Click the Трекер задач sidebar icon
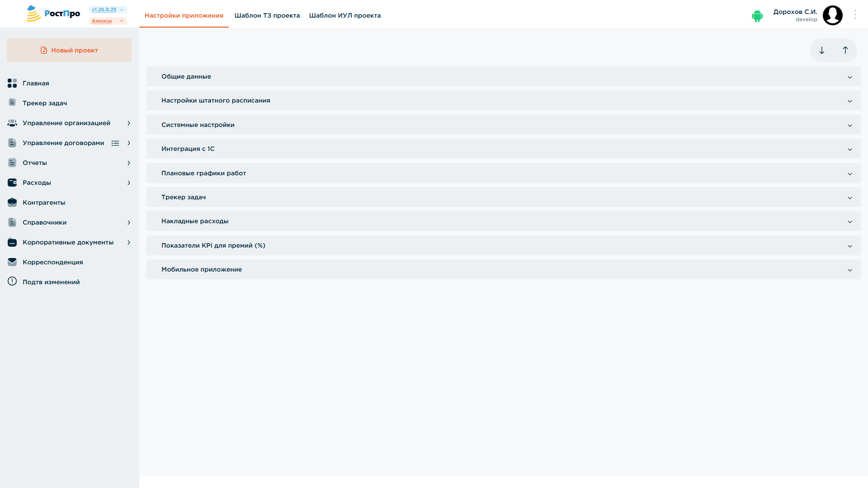868x488 pixels. (x=12, y=103)
